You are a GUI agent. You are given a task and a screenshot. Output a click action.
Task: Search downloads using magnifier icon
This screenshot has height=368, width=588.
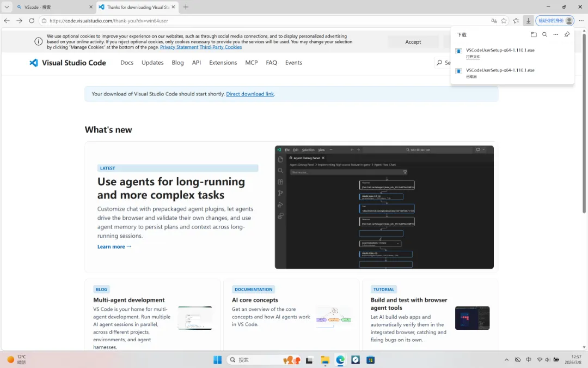pos(545,34)
